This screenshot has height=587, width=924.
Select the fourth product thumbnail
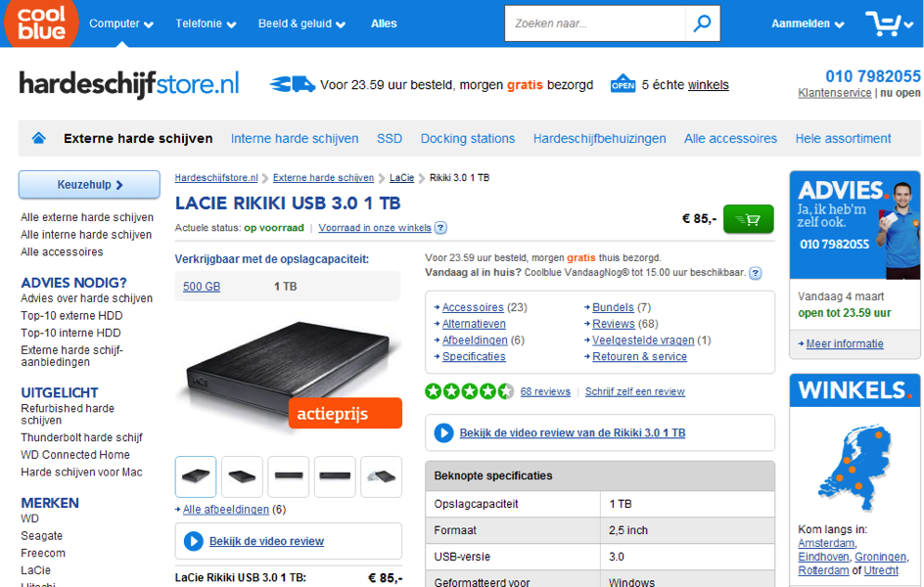(335, 476)
